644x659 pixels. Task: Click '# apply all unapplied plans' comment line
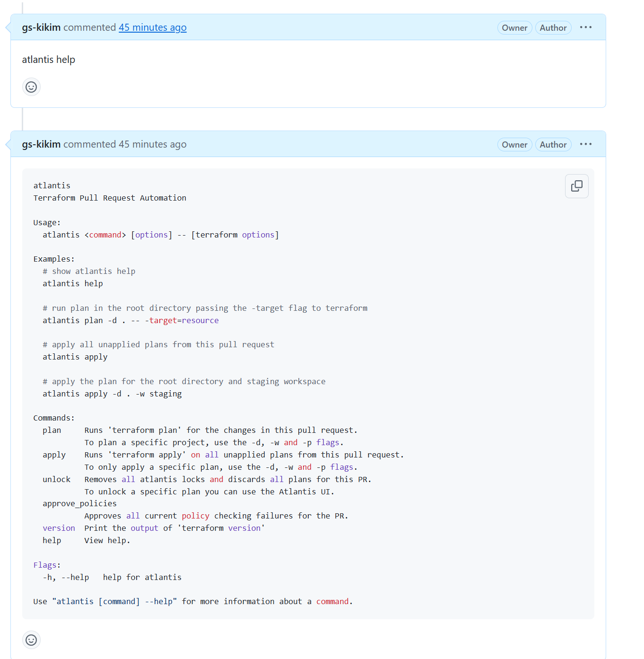(158, 344)
